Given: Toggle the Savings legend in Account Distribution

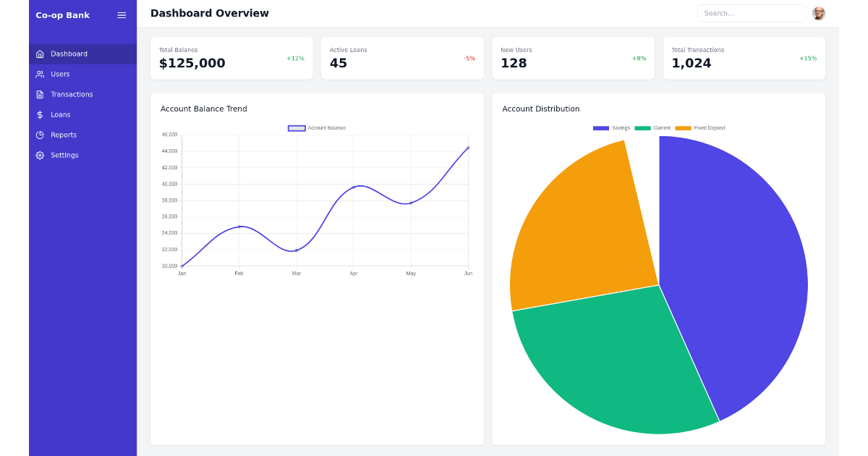Looking at the screenshot, I should point(610,127).
